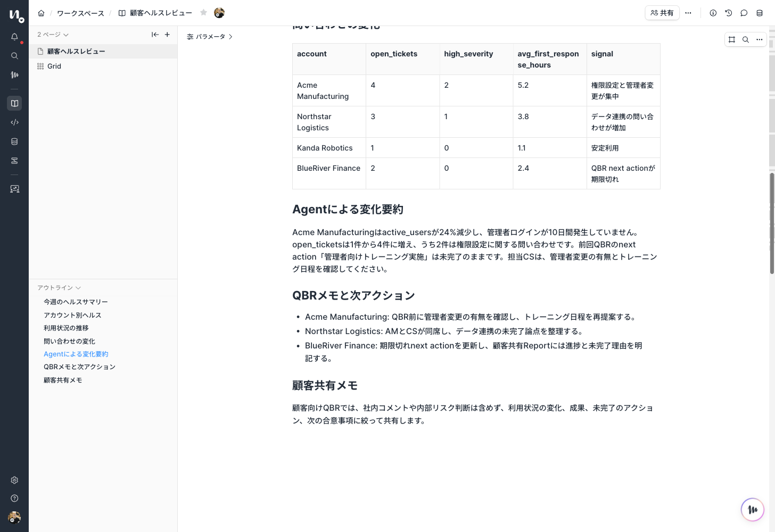Screen dimensions: 775x532
Task: Go to home via house icon
Action: [41, 13]
